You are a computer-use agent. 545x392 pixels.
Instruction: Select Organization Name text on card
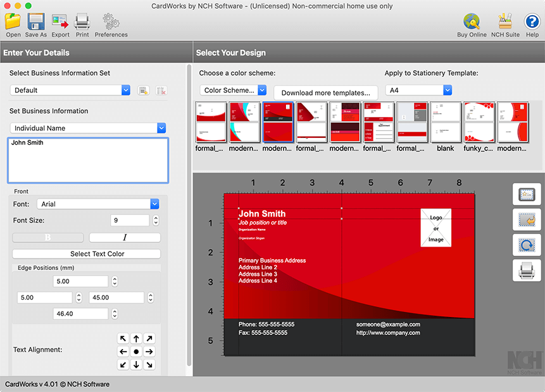coord(252,230)
